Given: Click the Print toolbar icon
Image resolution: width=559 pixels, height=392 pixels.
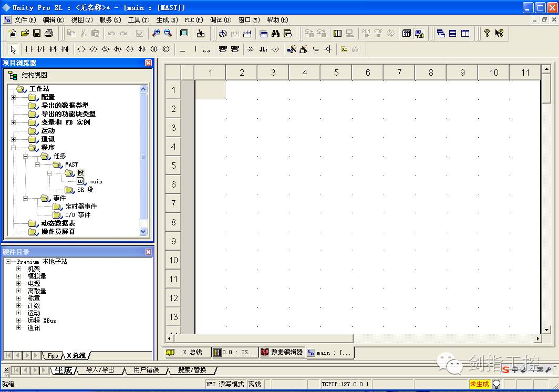Looking at the screenshot, I should coord(49,33).
